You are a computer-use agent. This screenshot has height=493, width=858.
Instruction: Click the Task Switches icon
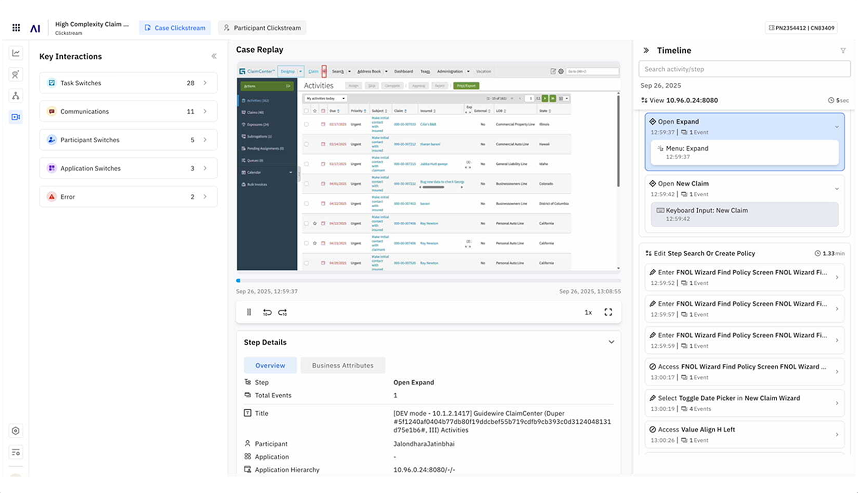(51, 83)
